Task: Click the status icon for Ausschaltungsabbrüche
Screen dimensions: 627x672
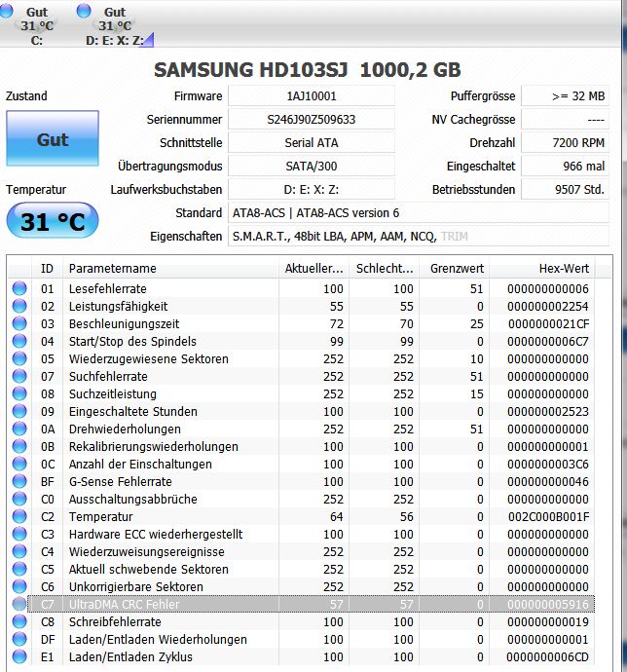Action: [x=19, y=499]
